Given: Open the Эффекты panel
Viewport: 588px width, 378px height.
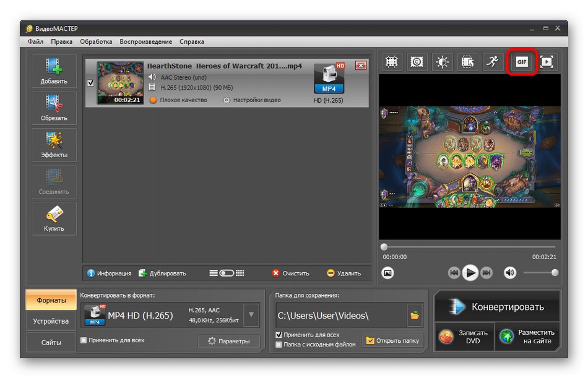Looking at the screenshot, I should click(54, 145).
